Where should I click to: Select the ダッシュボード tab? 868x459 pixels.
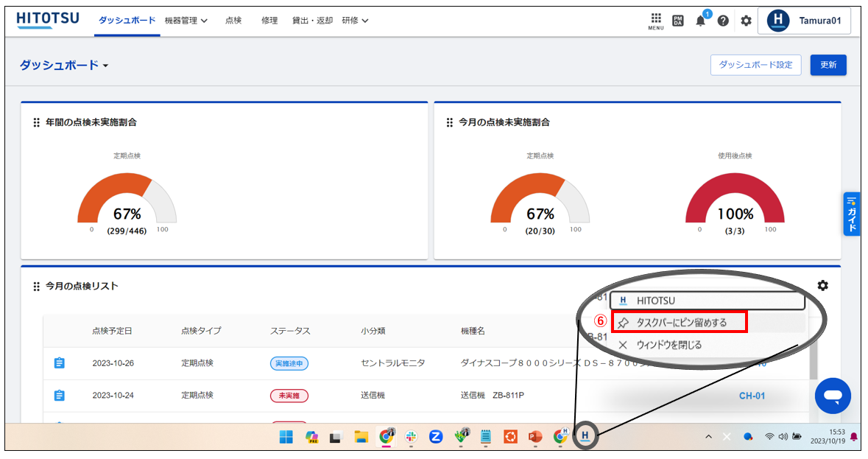(x=127, y=21)
